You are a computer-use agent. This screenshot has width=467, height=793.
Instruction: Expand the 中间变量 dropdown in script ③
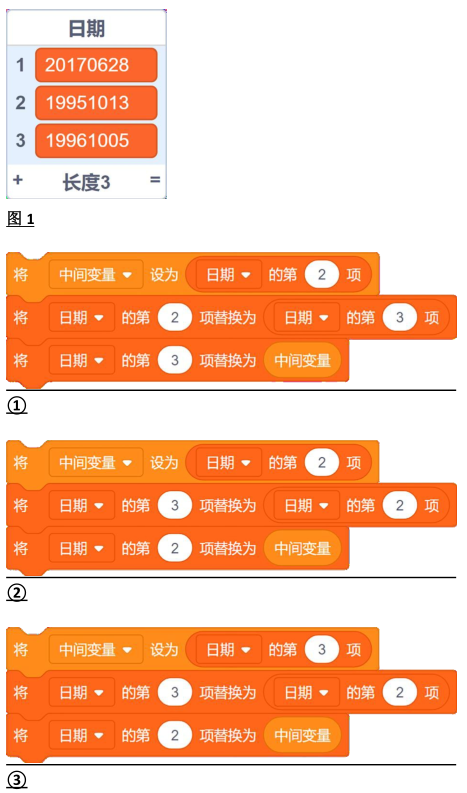96,649
